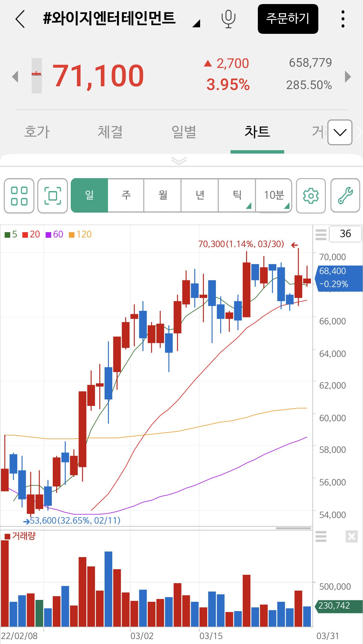
Task: Toggle the 5-day moving average legend
Action: coord(11,234)
